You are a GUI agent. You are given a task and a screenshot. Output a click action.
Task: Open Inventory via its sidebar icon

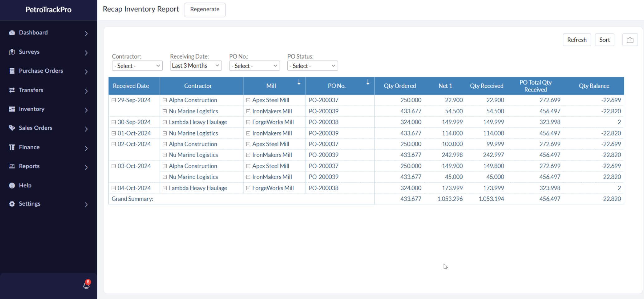[x=12, y=109]
